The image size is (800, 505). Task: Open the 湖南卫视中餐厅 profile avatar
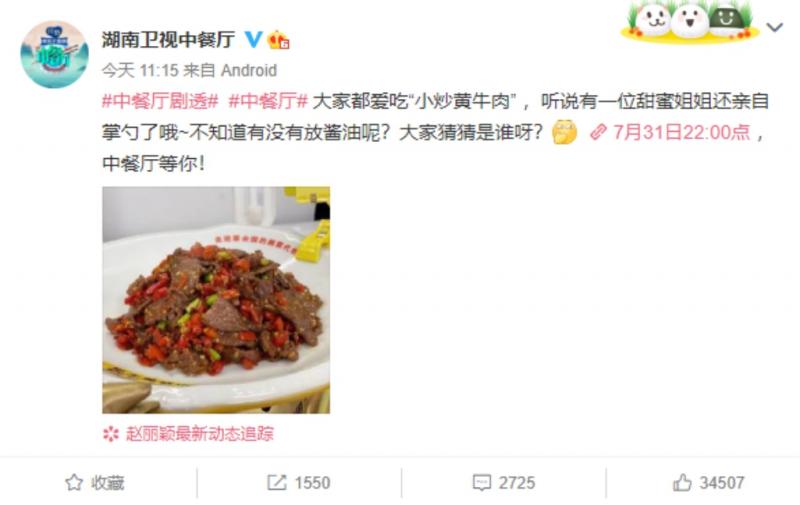coord(54,54)
